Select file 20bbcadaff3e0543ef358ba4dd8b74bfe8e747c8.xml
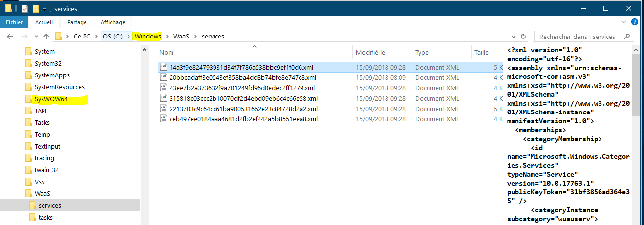The image size is (644, 225). 243,77
